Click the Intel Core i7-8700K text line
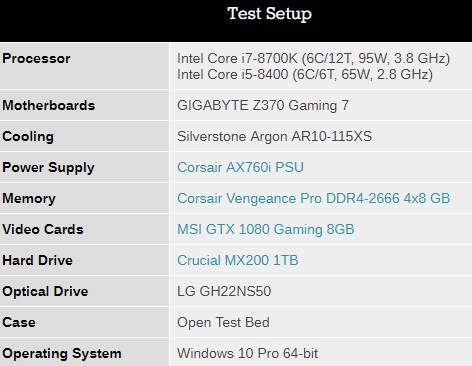472x366 pixels. click(313, 59)
